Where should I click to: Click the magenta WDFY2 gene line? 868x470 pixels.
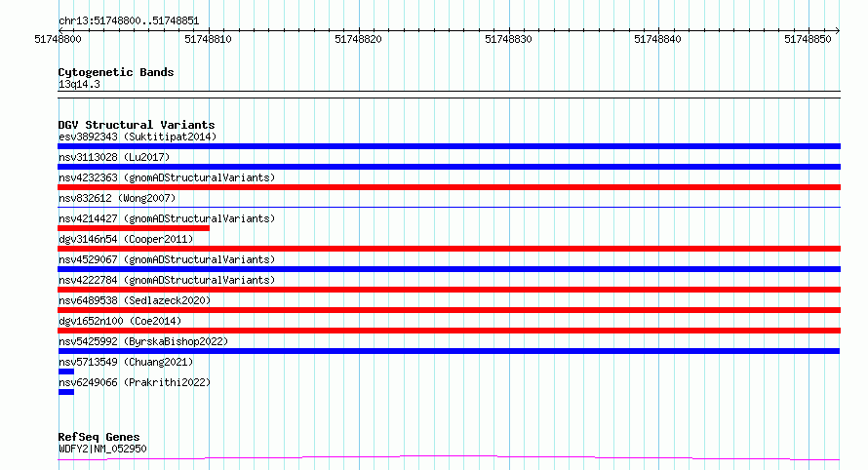(449, 458)
